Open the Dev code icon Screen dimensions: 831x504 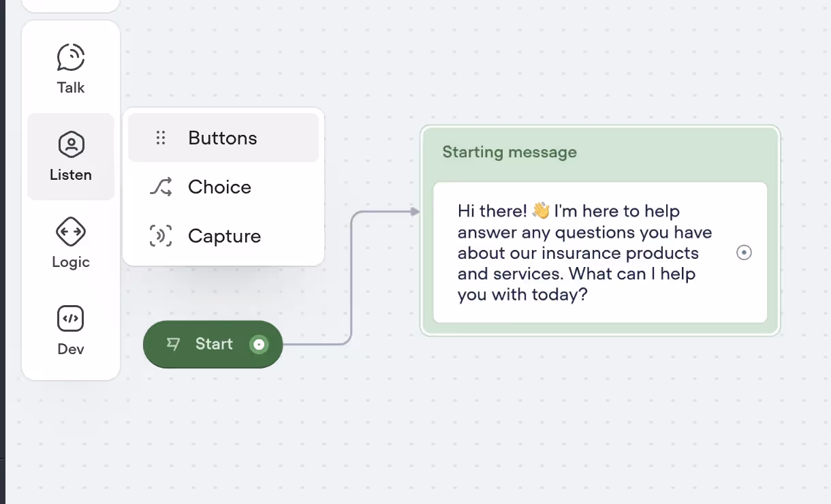point(71,318)
